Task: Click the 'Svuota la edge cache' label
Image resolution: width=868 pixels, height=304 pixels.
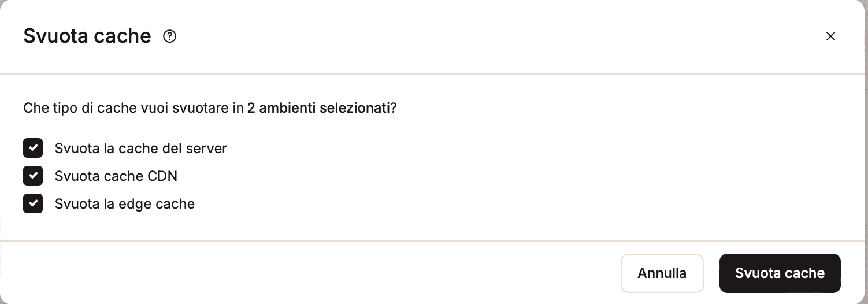Action: click(124, 204)
